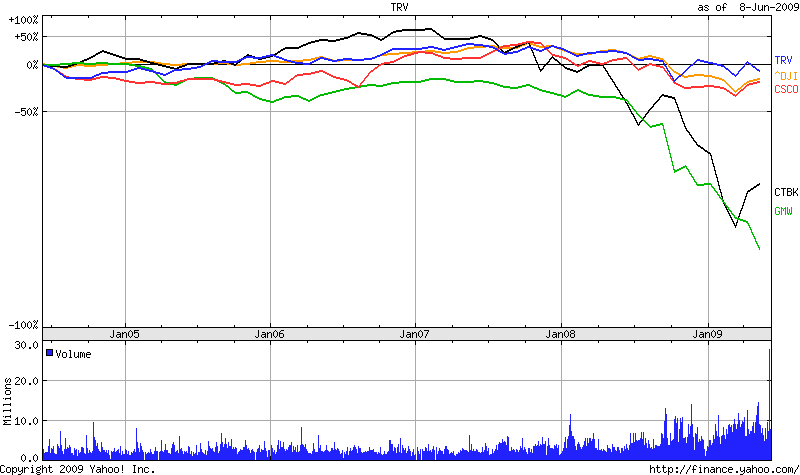Viewport: 800px width, 475px height.
Task: Click the Millions volume axis title
Action: click(8, 399)
